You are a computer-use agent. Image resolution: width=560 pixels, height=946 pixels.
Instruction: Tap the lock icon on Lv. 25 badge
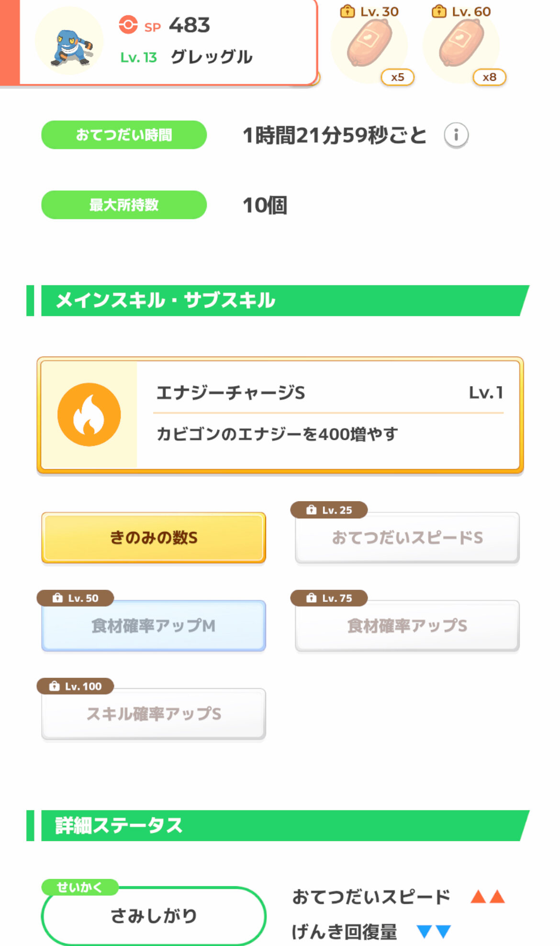pyautogui.click(x=312, y=510)
